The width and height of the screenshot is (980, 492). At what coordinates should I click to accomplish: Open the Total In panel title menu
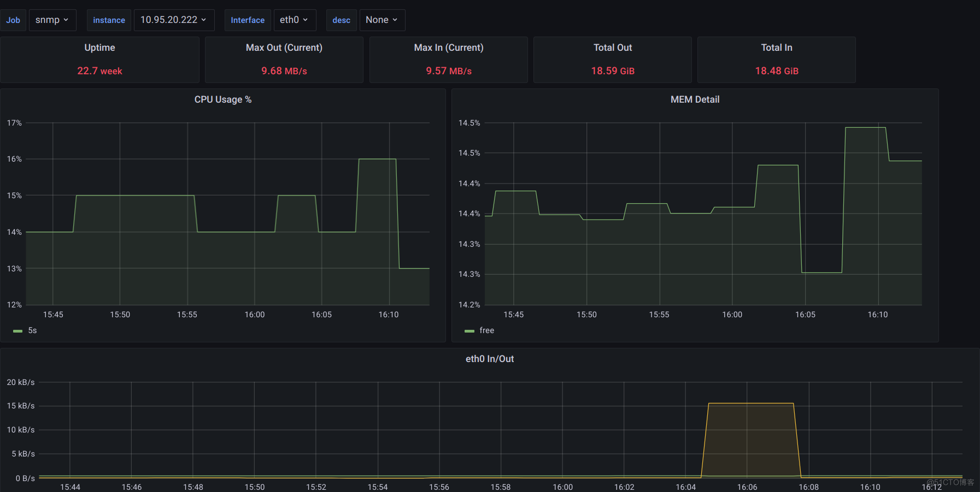[777, 48]
